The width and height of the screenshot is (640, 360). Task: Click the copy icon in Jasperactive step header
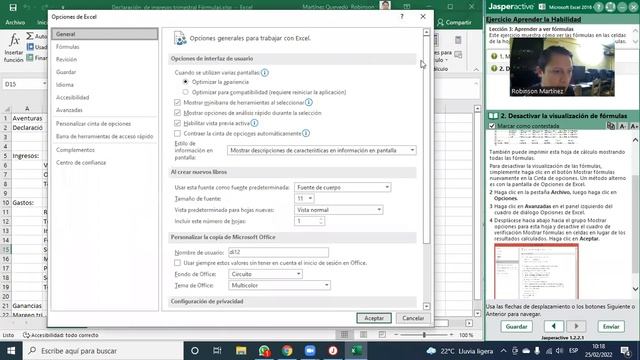[x=611, y=126]
